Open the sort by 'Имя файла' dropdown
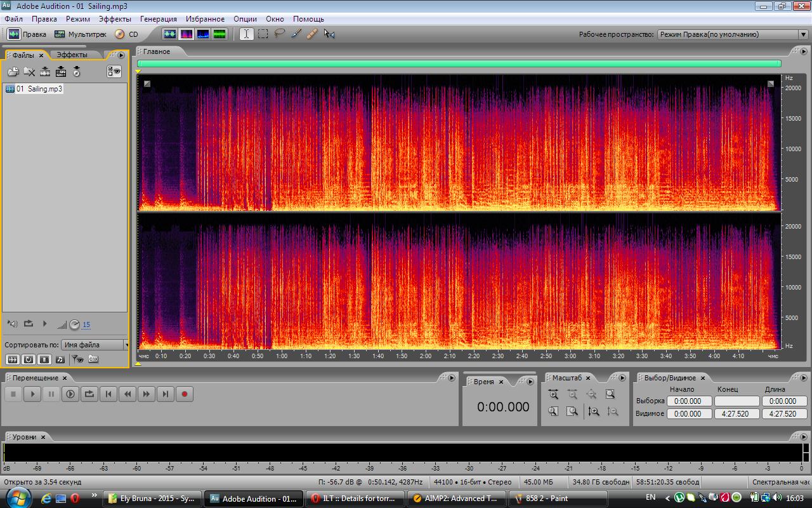Viewport: 812px width, 508px height. coord(95,345)
